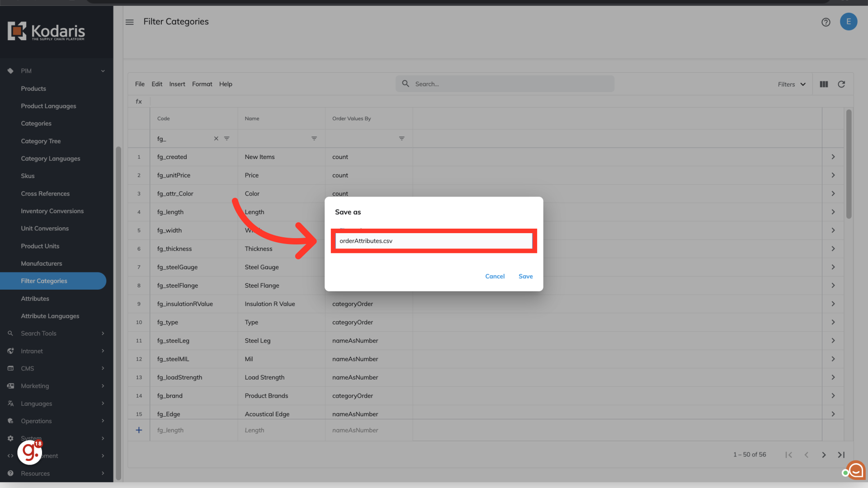This screenshot has height=488, width=868.
Task: Cancel the Save as dialog
Action: (495, 276)
